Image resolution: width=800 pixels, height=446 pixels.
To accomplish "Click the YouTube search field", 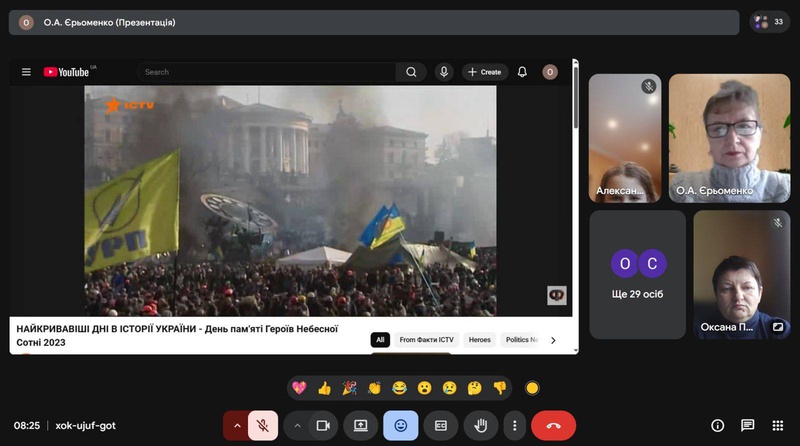I will (268, 72).
